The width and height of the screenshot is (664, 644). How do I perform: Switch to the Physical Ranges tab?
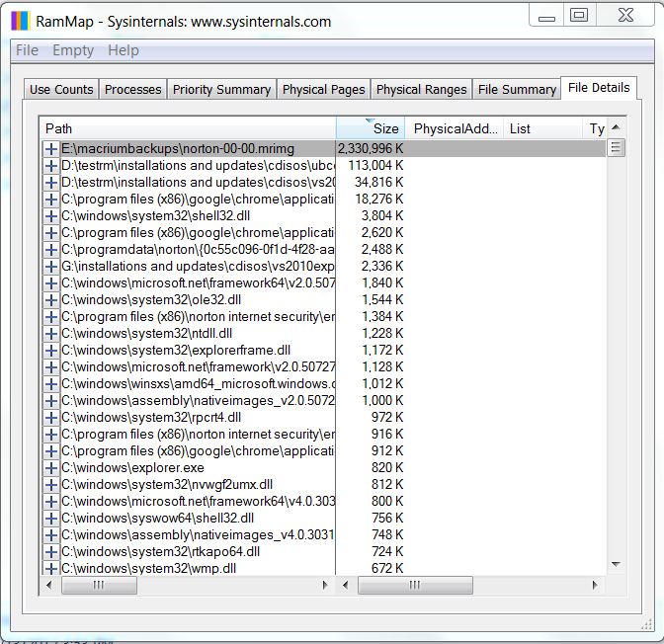point(421,89)
